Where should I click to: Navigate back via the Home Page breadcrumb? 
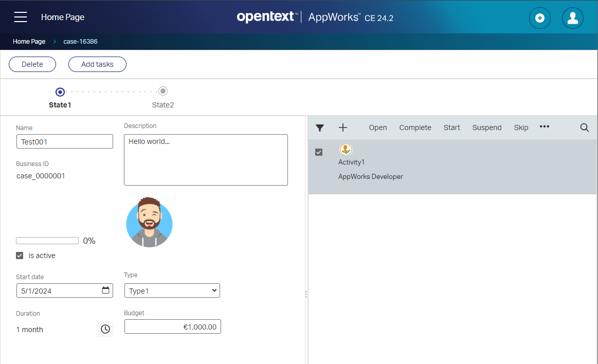click(29, 42)
